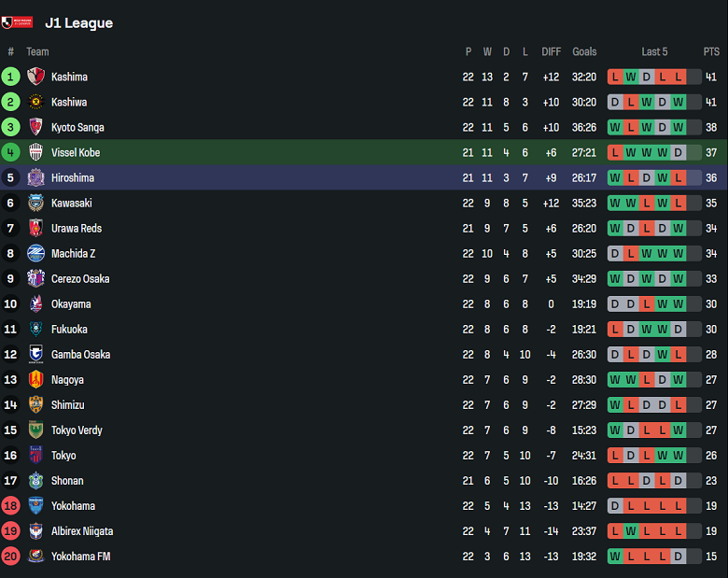Click the J1 League logo icon
The height and width of the screenshot is (578, 728).
coord(17,22)
